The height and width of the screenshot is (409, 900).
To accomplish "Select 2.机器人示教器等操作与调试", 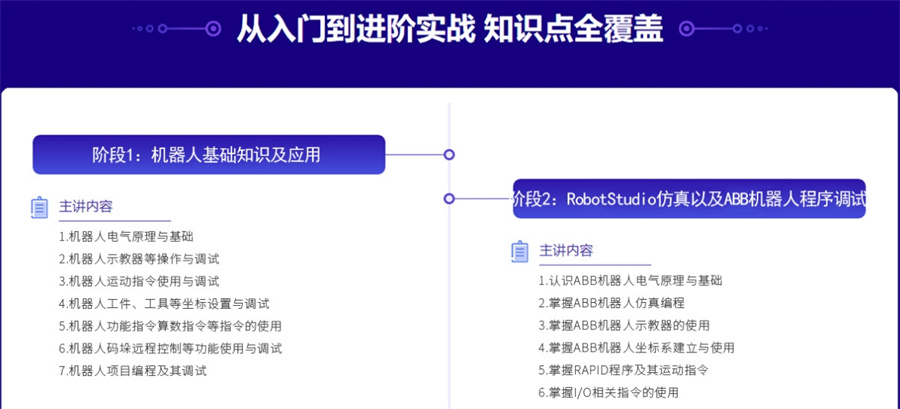I will coord(139,259).
